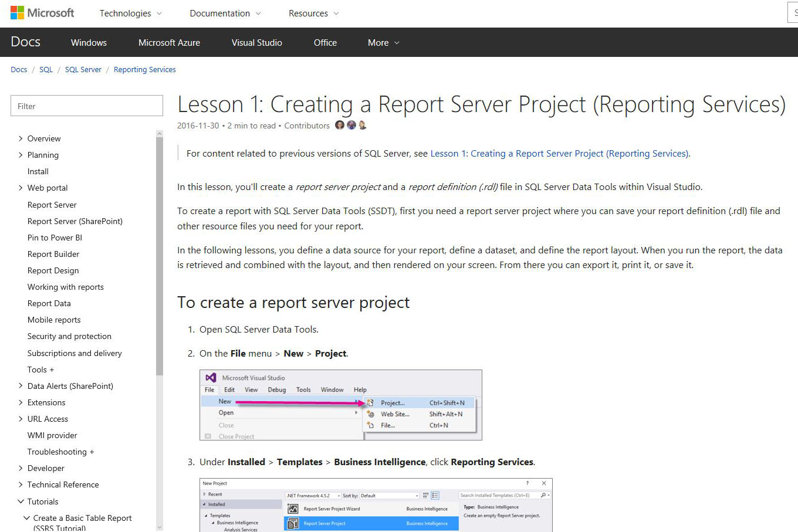Select Microsoft Azure in the Docs bar
This screenshot has height=532, width=798.
tap(169, 43)
